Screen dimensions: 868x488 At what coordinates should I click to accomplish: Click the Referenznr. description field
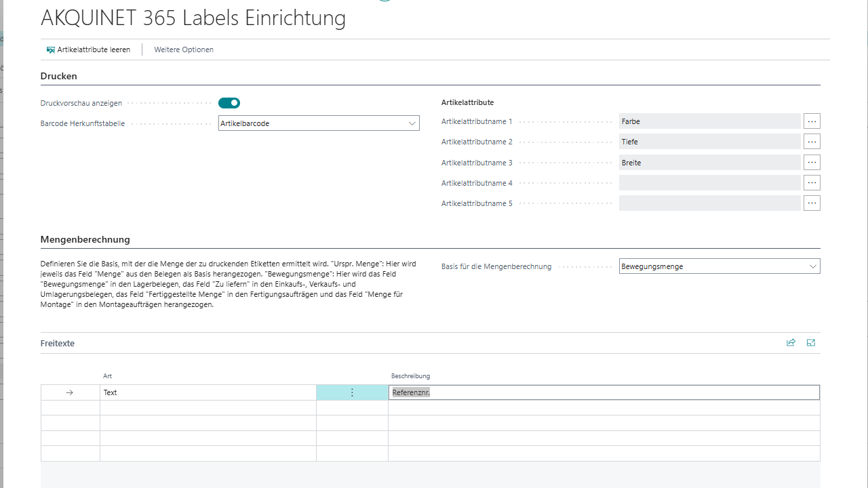(x=604, y=392)
